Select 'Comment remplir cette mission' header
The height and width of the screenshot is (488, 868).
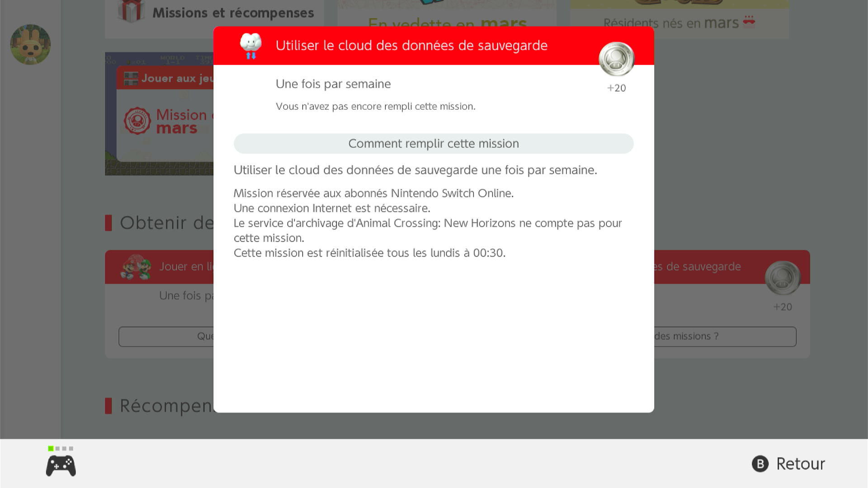[x=434, y=144]
